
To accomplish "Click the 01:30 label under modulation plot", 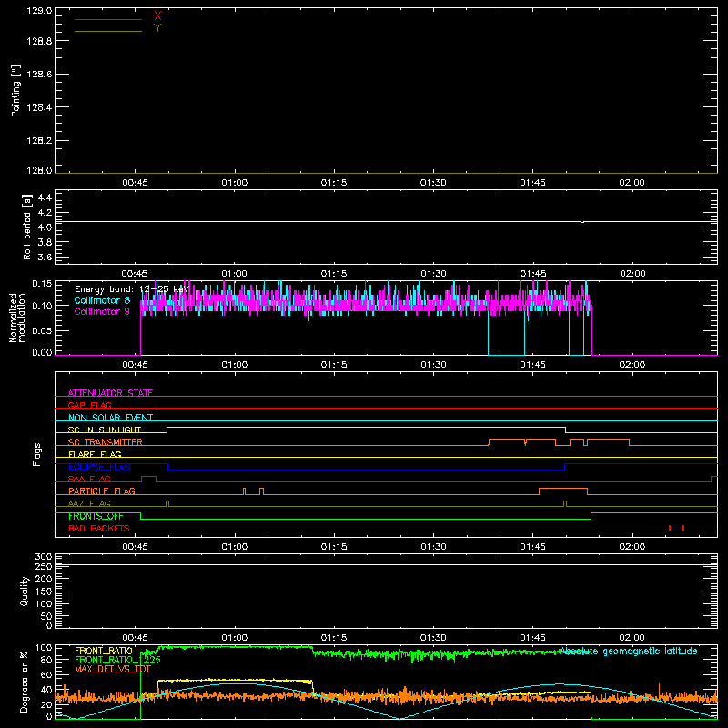I will pos(433,365).
